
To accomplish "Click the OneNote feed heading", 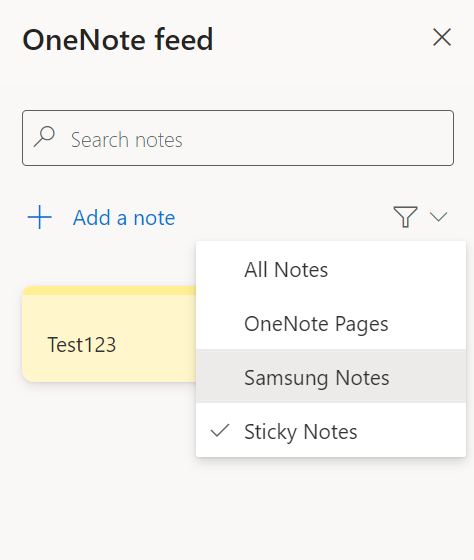I will click(118, 39).
